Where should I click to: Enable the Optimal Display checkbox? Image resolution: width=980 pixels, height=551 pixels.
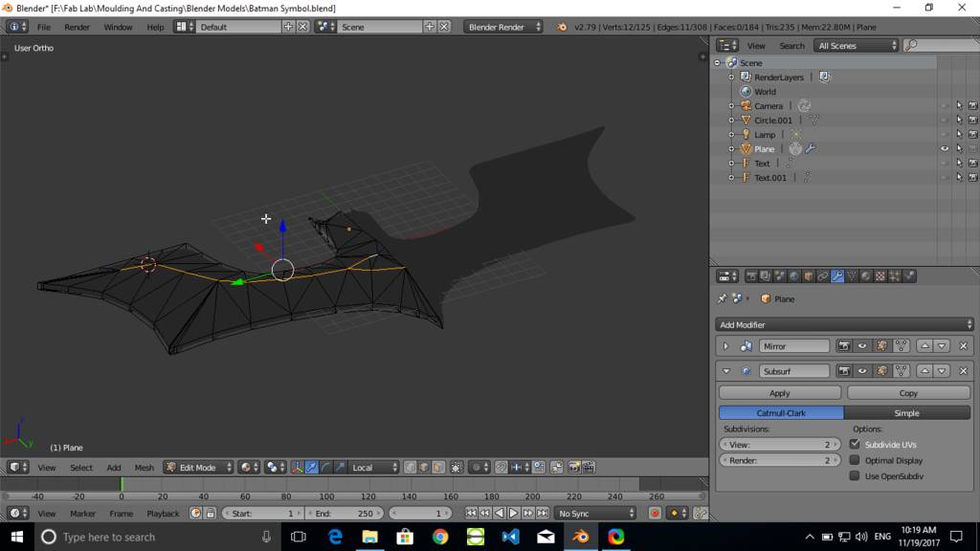(x=855, y=460)
